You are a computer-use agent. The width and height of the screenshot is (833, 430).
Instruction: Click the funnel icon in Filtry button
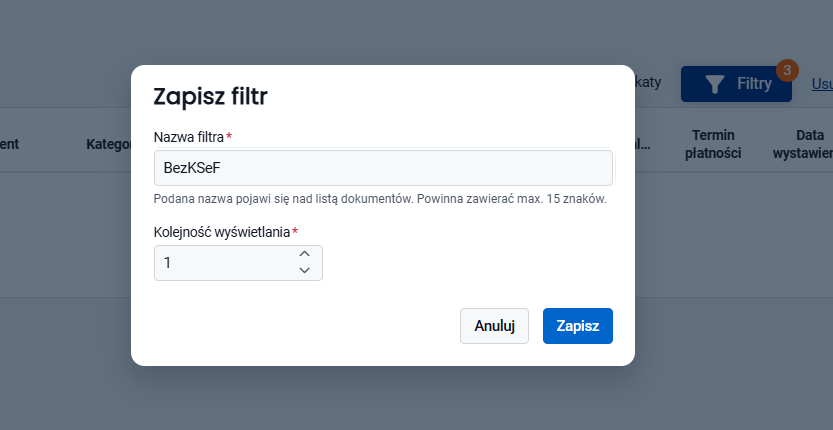click(x=715, y=84)
